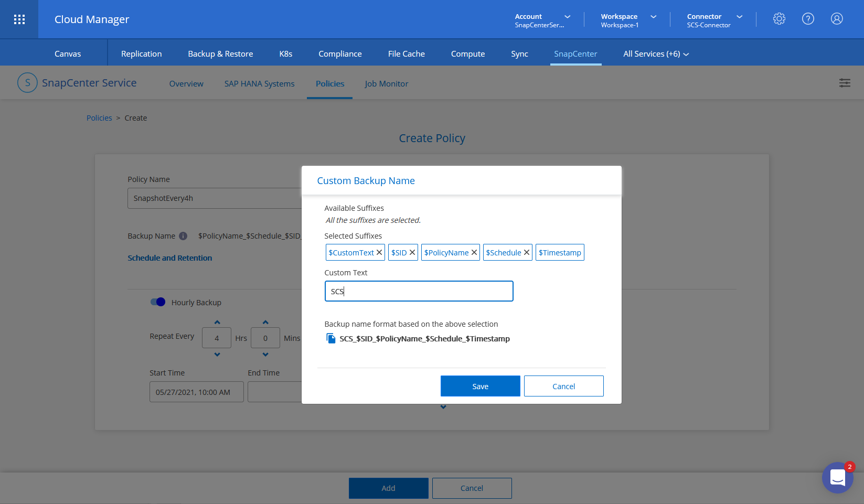The image size is (864, 504).
Task: Click the filter sliders icon
Action: coord(845,83)
